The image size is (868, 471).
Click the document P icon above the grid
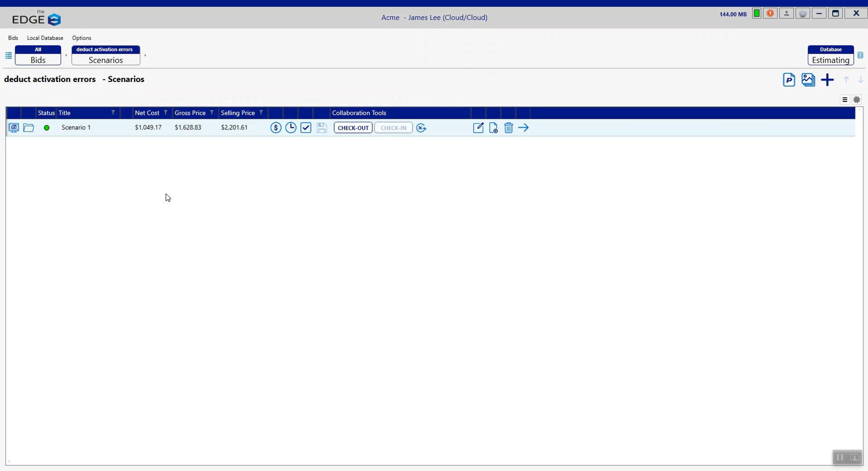coord(789,80)
